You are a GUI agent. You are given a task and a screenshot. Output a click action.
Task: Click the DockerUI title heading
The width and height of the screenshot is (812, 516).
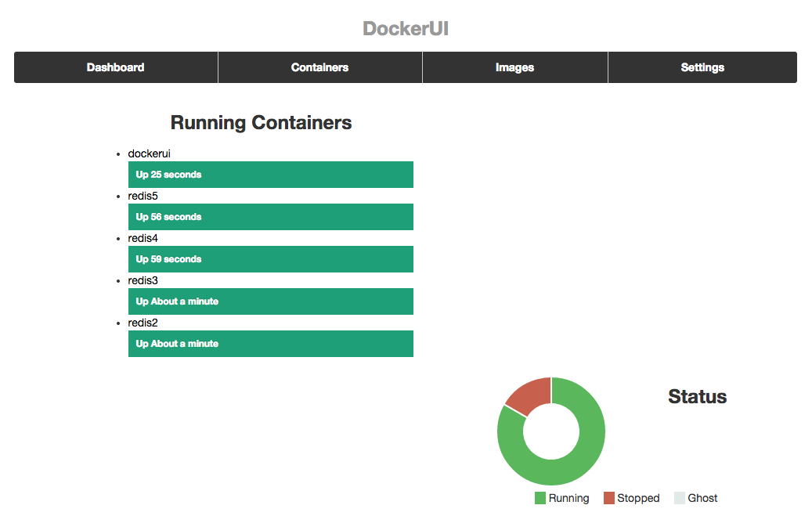406,28
